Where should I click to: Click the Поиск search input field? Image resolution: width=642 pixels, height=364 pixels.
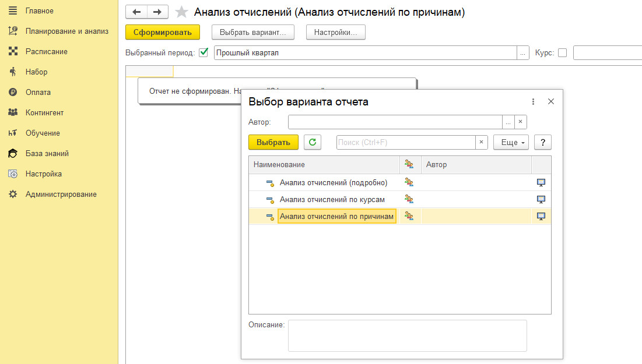406,142
